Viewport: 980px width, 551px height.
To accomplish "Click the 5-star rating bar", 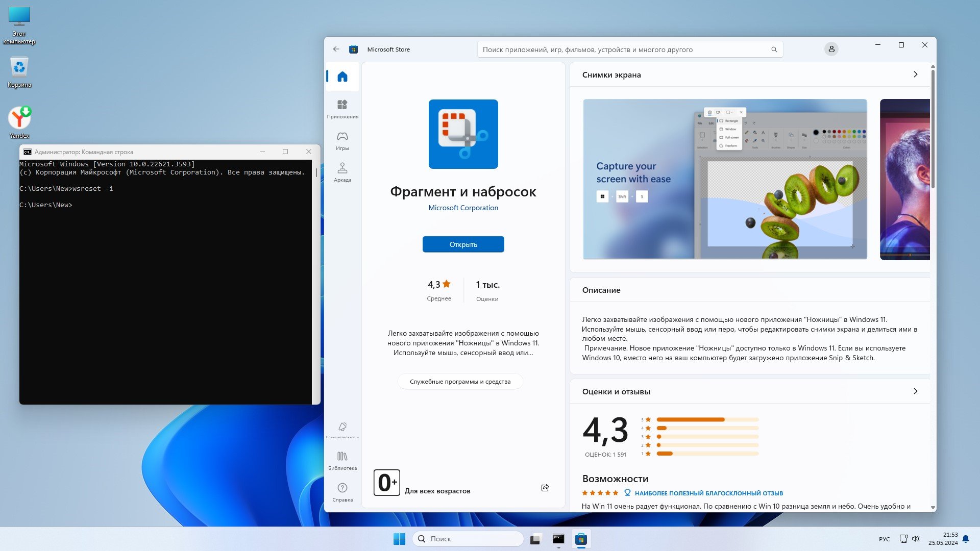I will (707, 419).
